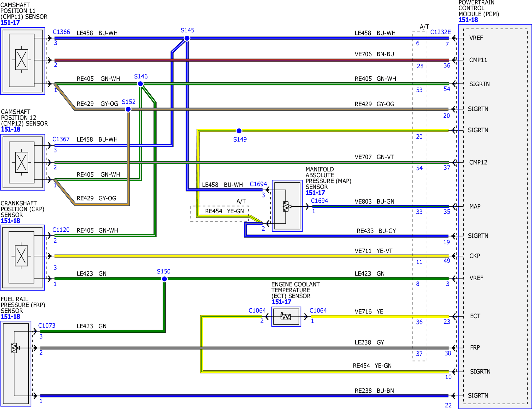Follow the 151-18 link under Fuel Rail Pressure sensor
This screenshot has height=409, width=532.
point(10,317)
